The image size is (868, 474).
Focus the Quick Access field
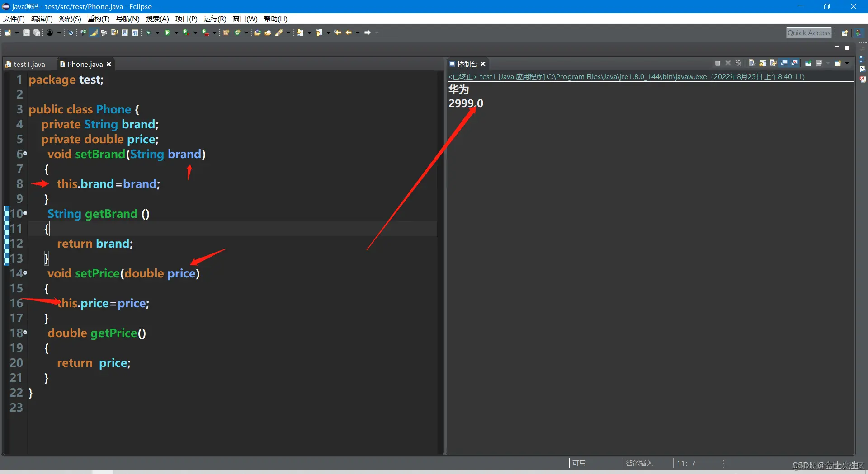point(809,33)
